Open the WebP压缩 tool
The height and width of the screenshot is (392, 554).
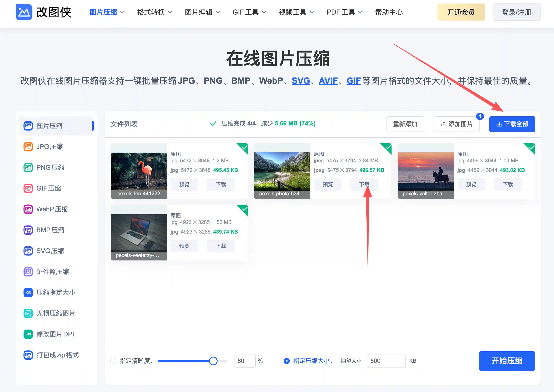click(x=52, y=209)
